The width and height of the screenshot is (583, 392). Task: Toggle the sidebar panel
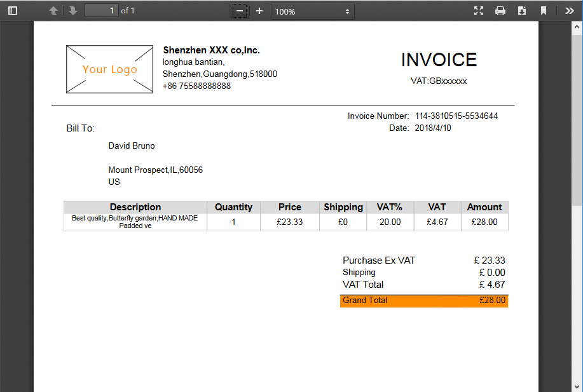pyautogui.click(x=13, y=11)
